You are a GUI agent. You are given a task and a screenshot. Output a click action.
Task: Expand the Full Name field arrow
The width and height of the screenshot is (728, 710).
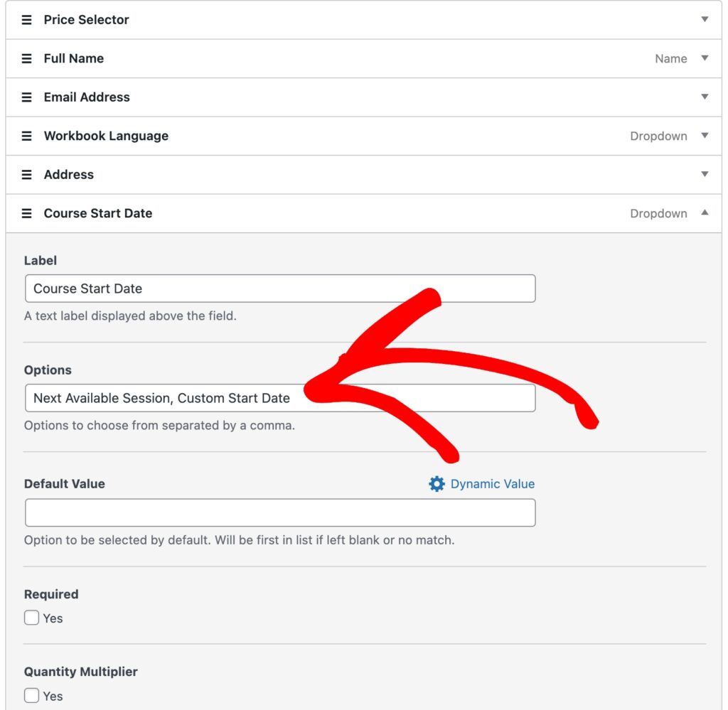705,58
